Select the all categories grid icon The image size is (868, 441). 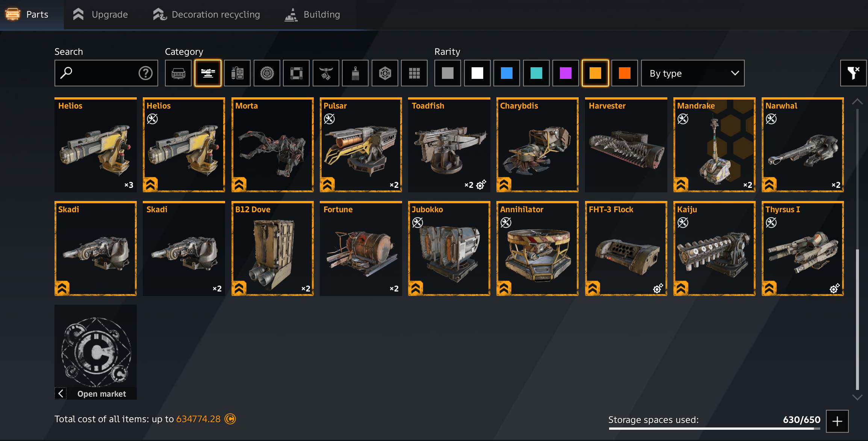414,73
